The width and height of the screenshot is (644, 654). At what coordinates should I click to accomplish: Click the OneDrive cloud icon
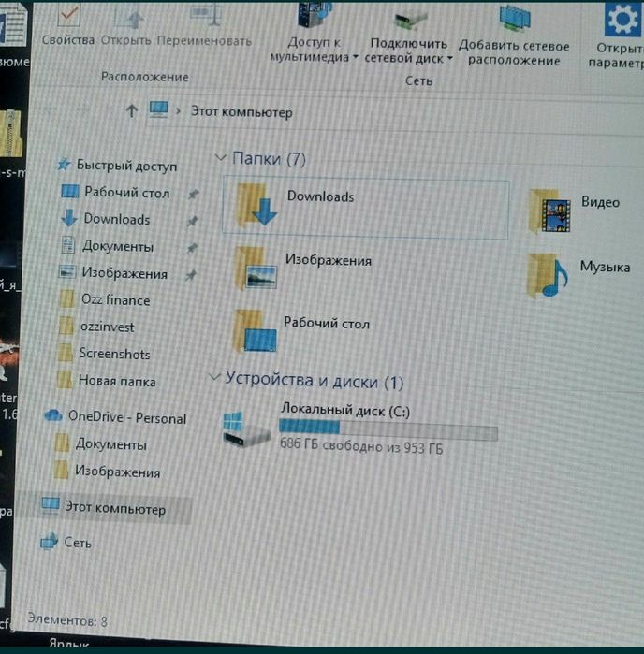click(53, 415)
